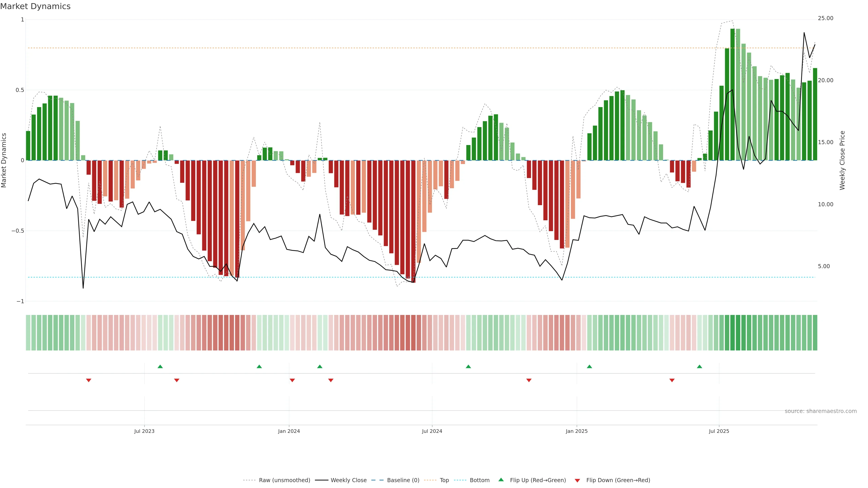Click the Market Dynamics chart title
Image resolution: width=868 pixels, height=488 pixels.
(35, 6)
